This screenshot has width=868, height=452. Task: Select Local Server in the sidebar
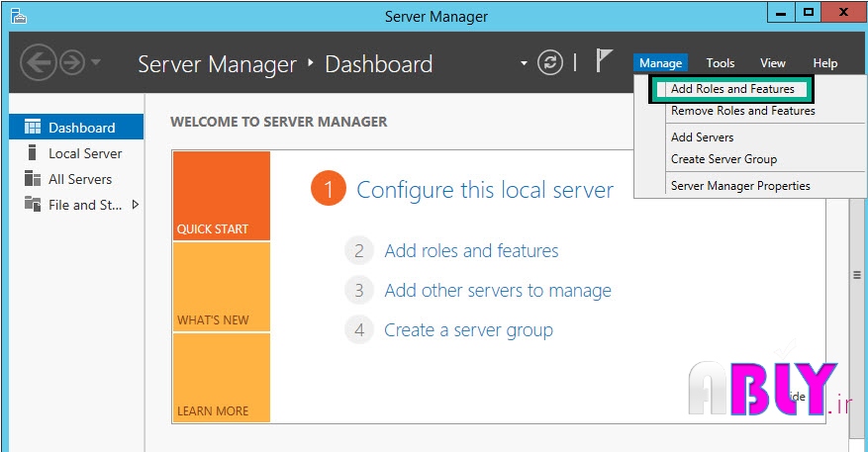[76, 153]
